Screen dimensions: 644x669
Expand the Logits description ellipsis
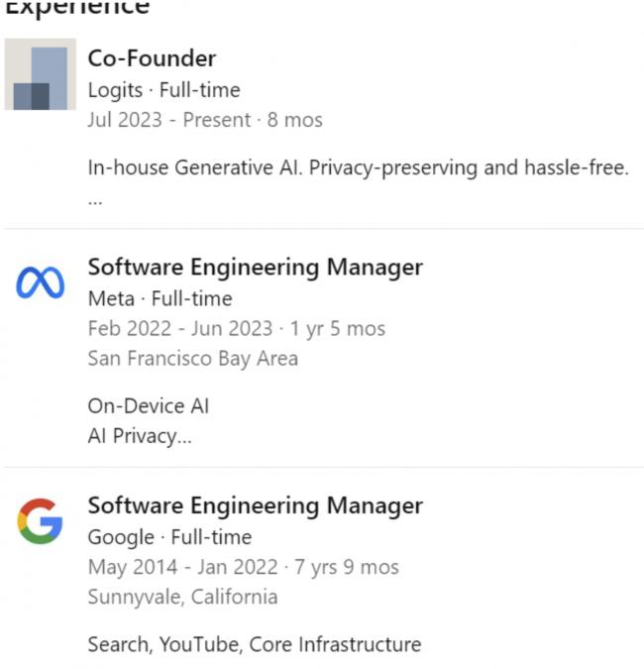click(x=95, y=197)
